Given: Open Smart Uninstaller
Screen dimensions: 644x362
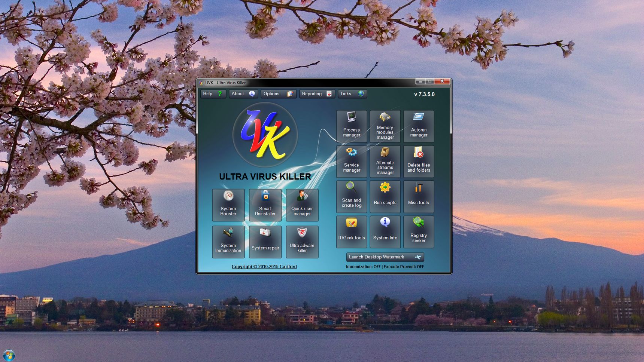Looking at the screenshot, I should pos(265,205).
